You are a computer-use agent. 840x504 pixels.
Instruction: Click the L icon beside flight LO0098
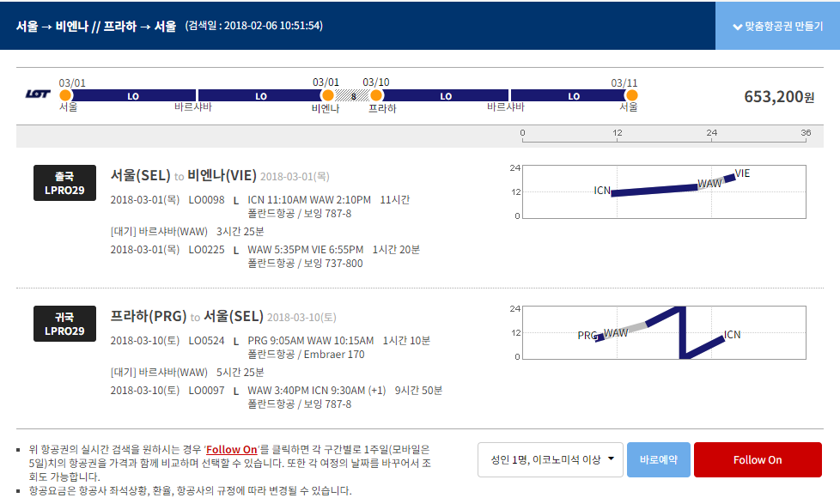click(x=234, y=199)
